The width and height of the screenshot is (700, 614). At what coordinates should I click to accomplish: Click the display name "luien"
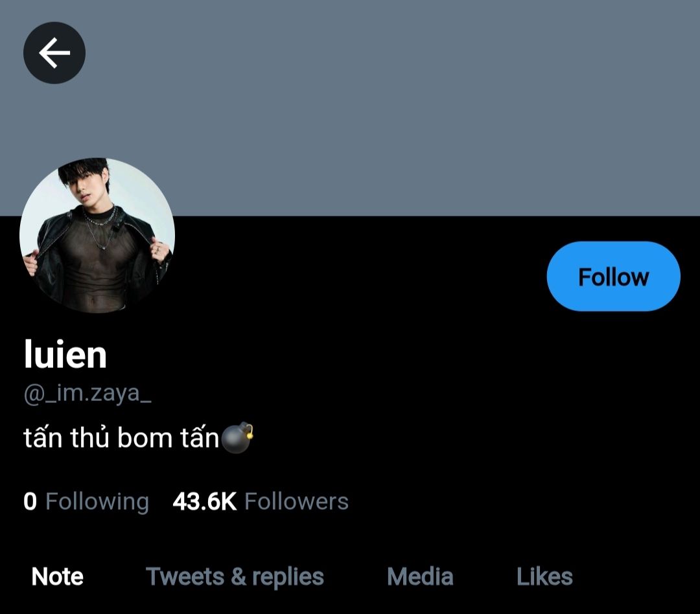(x=65, y=354)
